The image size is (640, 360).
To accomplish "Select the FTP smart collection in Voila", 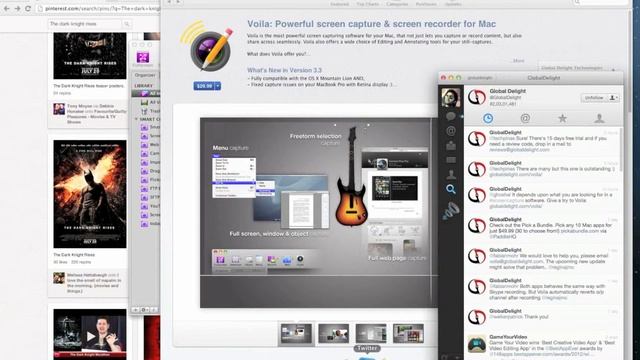I will coord(150,189).
